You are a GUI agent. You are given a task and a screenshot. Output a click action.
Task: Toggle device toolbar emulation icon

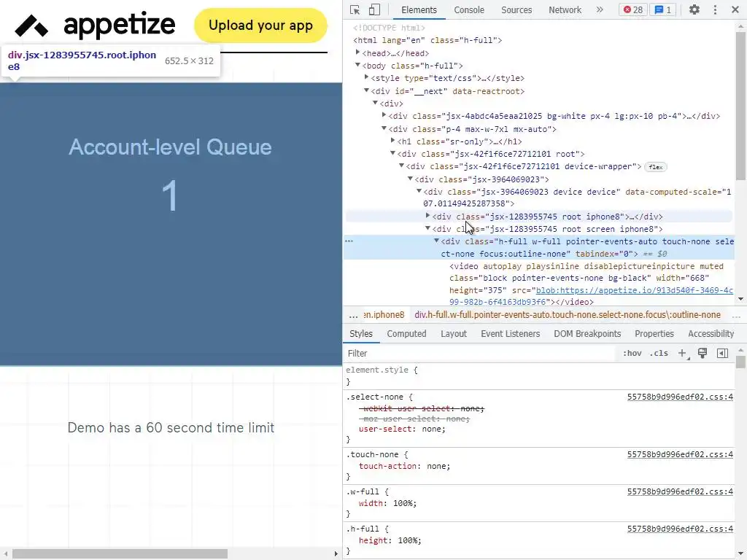coord(374,9)
